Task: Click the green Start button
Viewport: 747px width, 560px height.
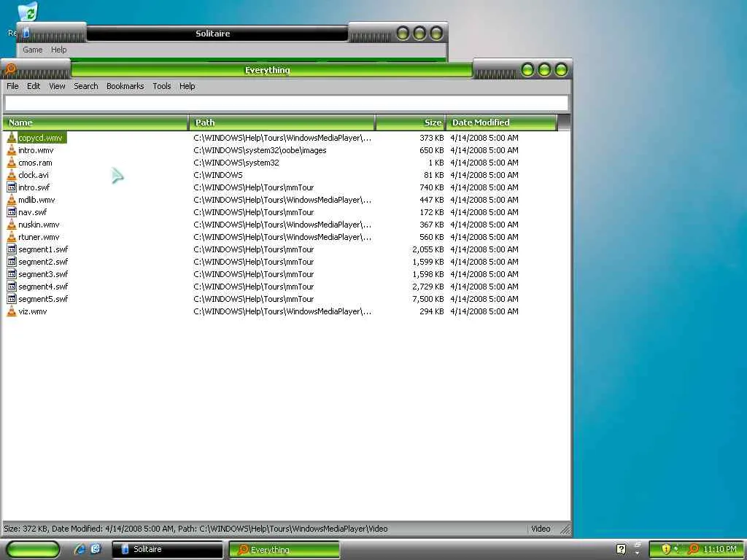Action: point(33,549)
